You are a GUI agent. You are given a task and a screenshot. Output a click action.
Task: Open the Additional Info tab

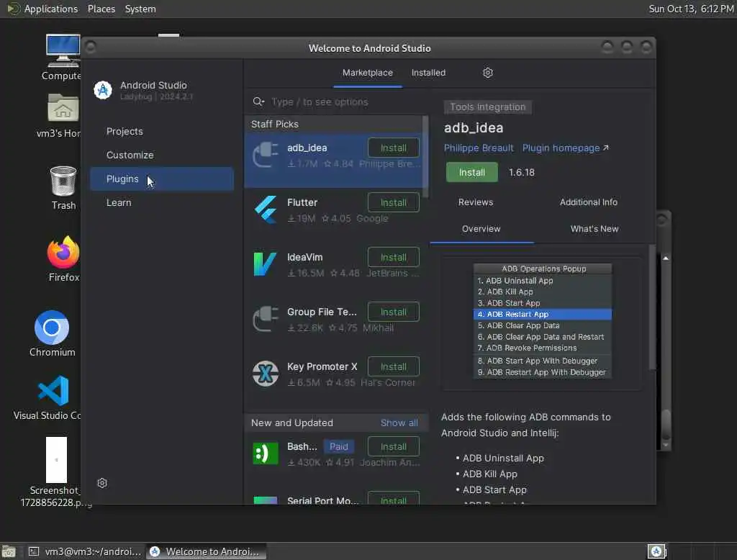[x=588, y=202]
